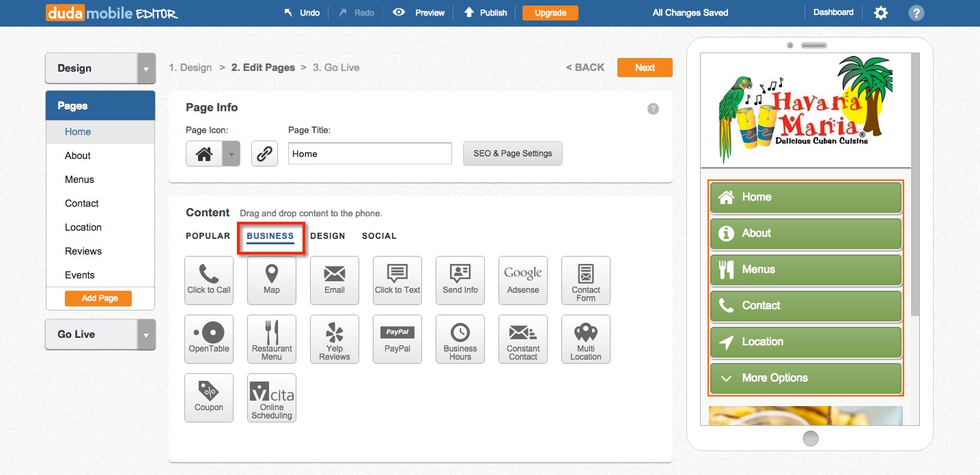The image size is (980, 475).
Task: Go to step 3. Go Live
Action: point(336,68)
